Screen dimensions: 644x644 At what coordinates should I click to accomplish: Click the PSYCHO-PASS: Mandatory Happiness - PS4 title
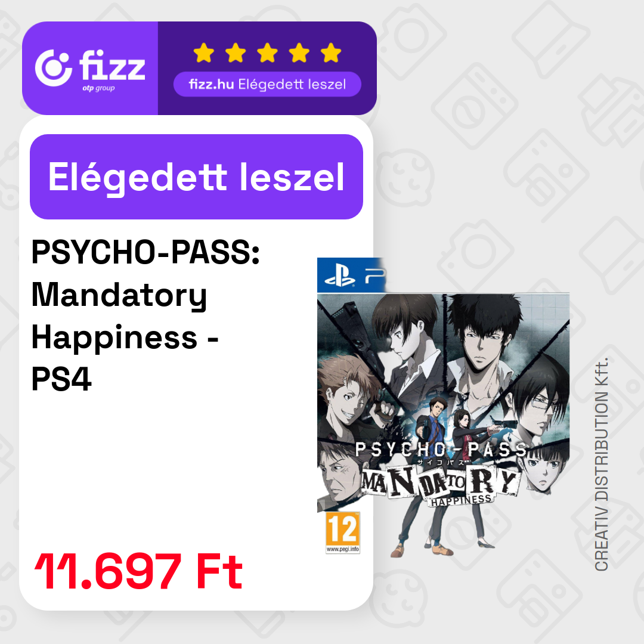coord(146,315)
